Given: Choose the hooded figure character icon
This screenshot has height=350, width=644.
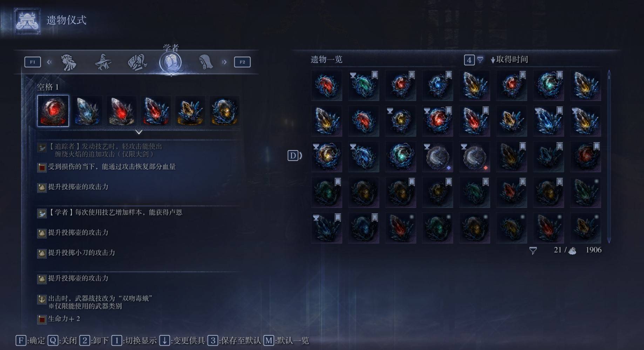Looking at the screenshot, I should click(x=206, y=62).
